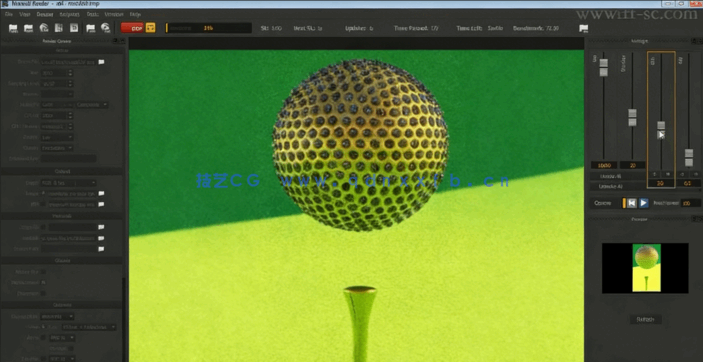This screenshot has height=362, width=703.
Task: Select the second emitter row in Multilight list
Action: click(x=617, y=186)
